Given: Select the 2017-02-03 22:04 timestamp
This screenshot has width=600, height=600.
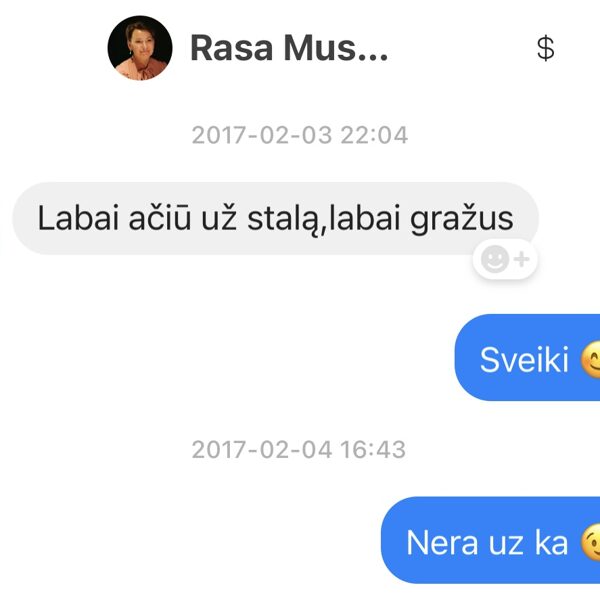Looking at the screenshot, I should (x=300, y=135).
